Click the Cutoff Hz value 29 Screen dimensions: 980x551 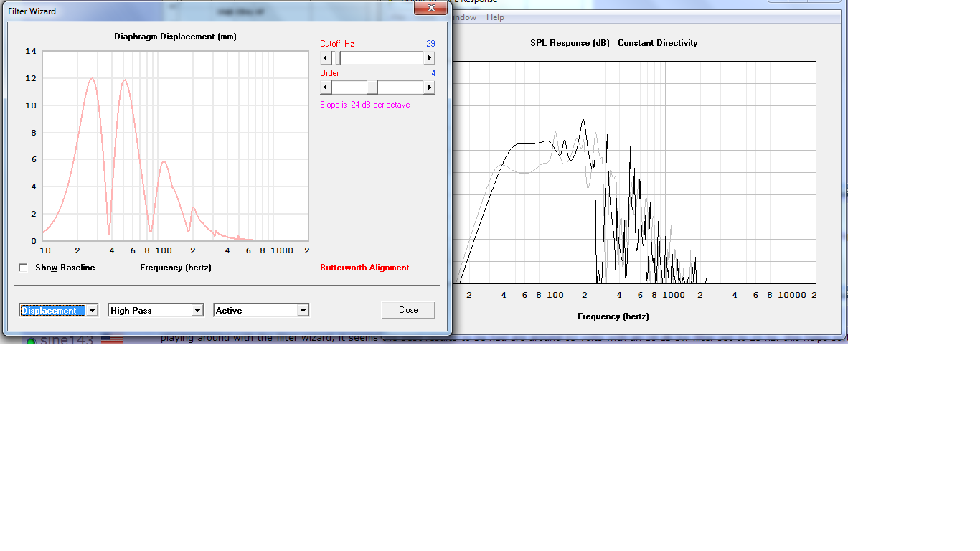[x=430, y=44]
